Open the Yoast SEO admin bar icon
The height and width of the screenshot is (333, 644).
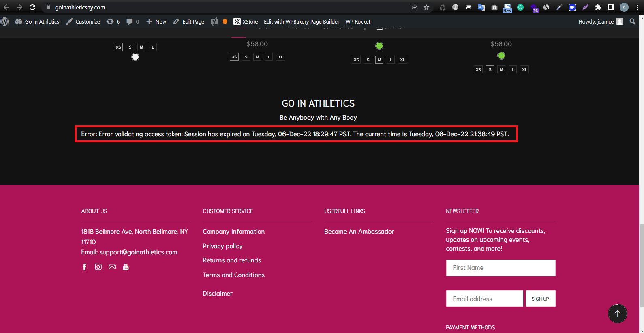point(214,21)
